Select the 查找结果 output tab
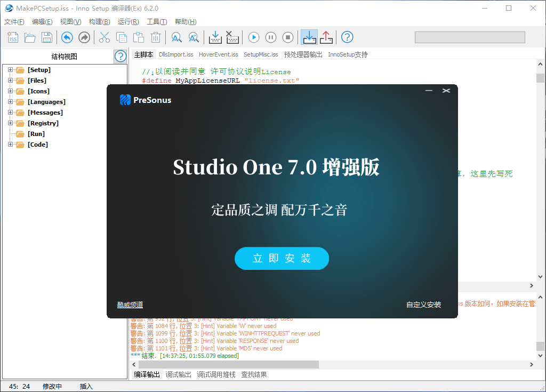Screen dimensions: 546x392 click(x=254, y=374)
